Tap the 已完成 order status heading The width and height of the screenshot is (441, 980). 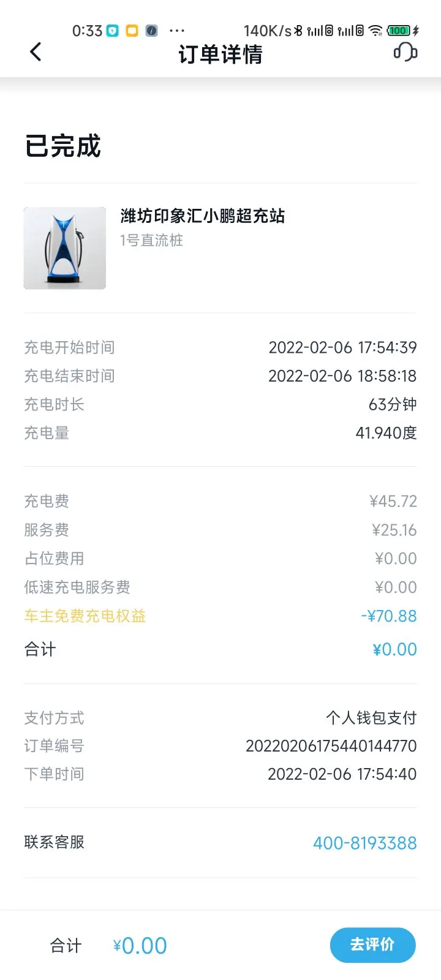click(x=63, y=146)
